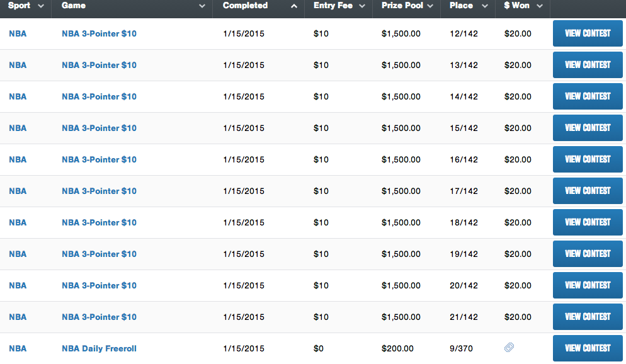Open NBA 3-Pointer $10 link in 13/142 row
The image size is (626, 364).
99,65
